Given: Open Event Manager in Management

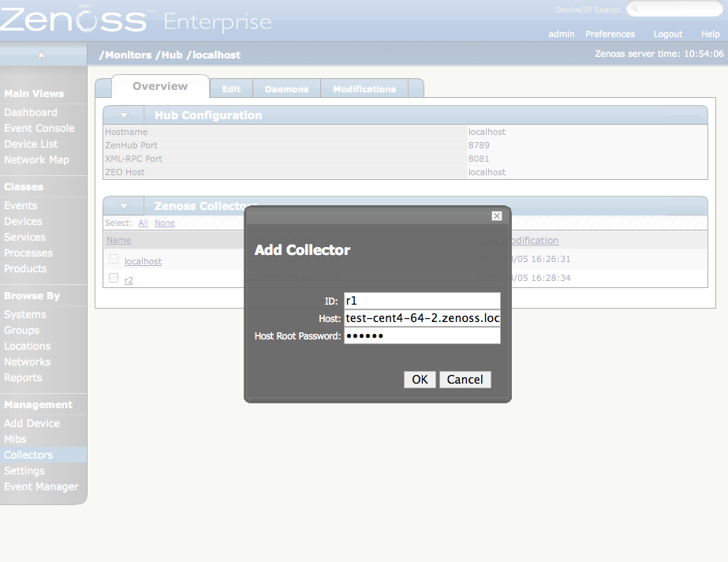Looking at the screenshot, I should (41, 487).
